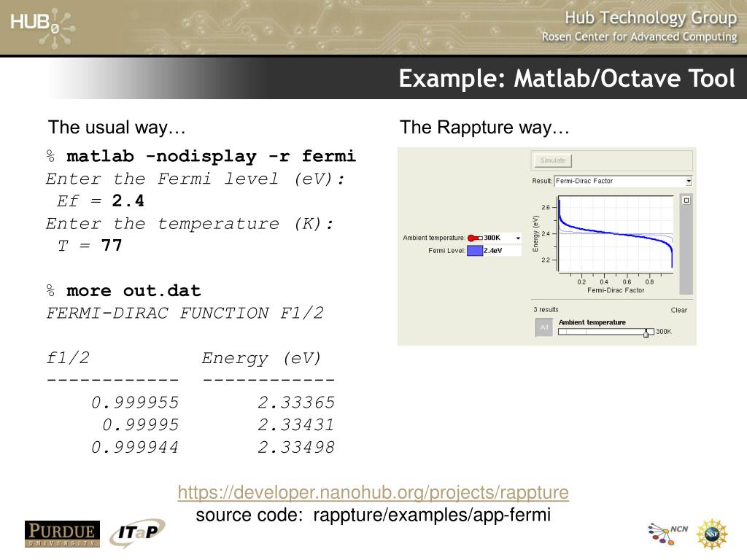
Task: Click the "Example: Matlab/Octave Tool" slide title
Action: [567, 78]
